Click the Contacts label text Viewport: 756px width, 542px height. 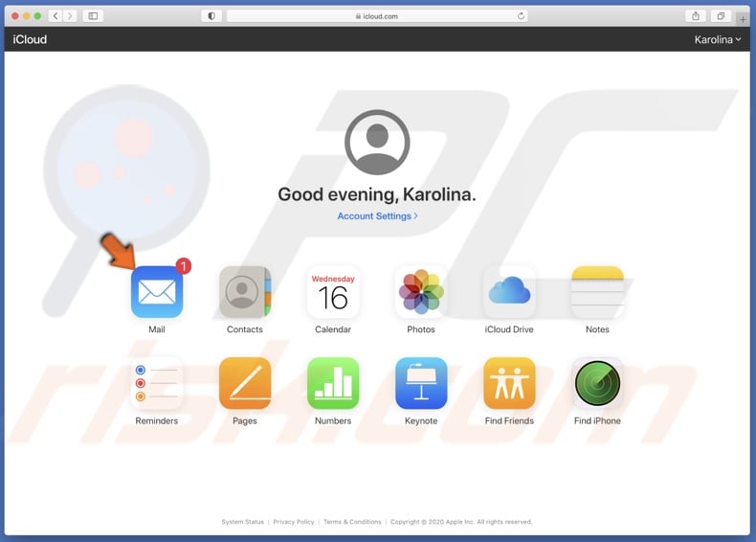(245, 329)
